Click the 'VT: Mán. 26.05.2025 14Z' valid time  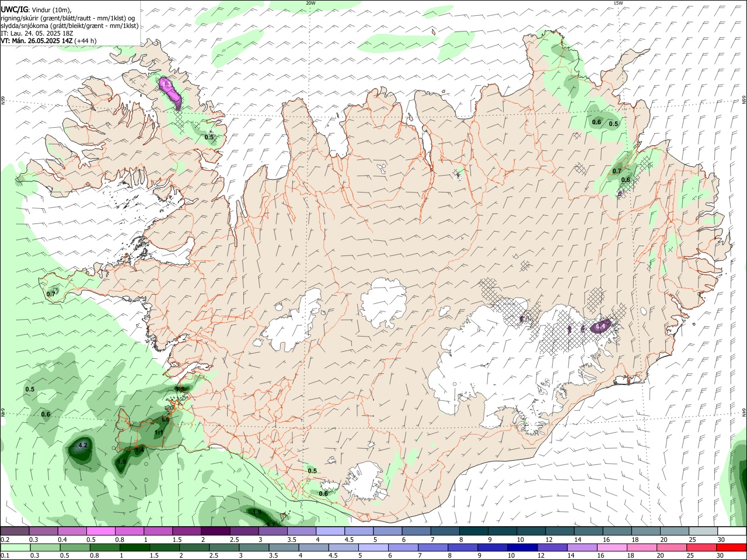(x=36, y=41)
